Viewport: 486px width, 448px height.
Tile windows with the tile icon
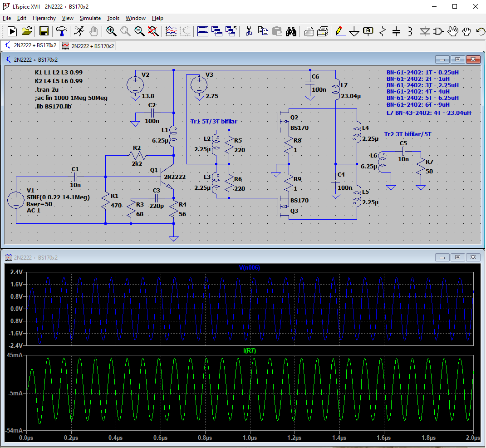tap(203, 31)
